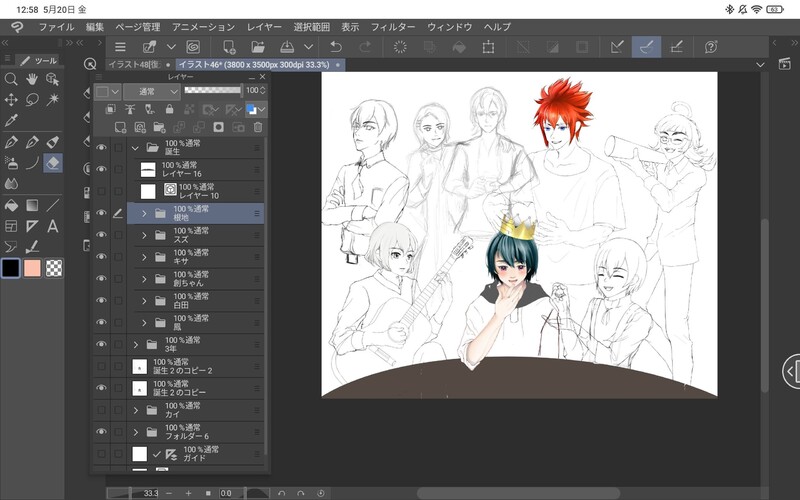Switch to イラスト48 canvas tab

coord(138,65)
